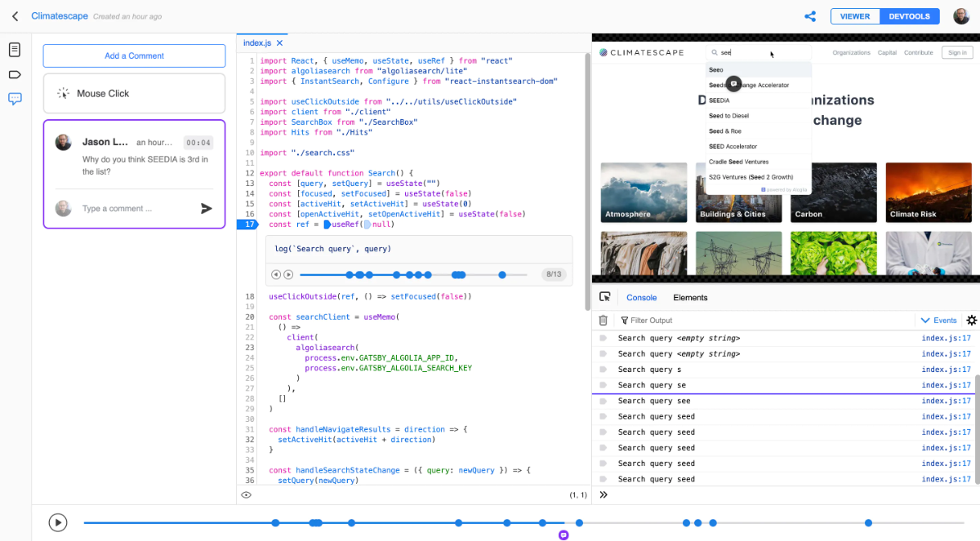Click Organizations in Climatescape nav

point(851,53)
